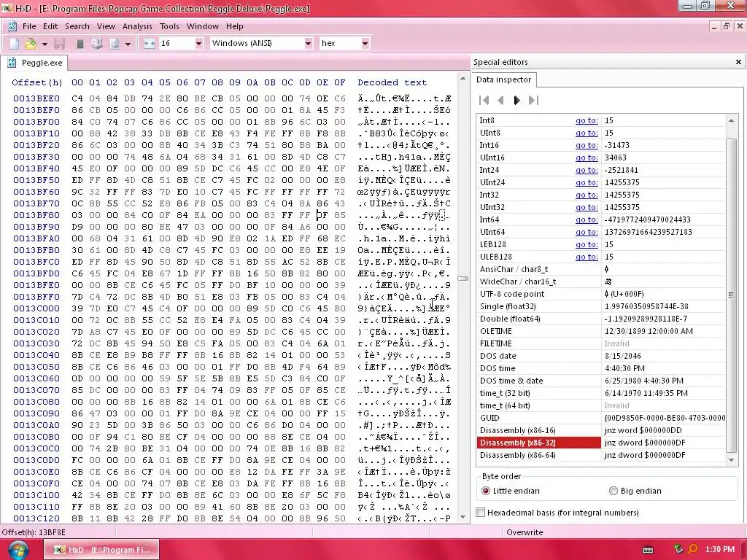Expand the recent files arrow beside Open

pos(44,44)
